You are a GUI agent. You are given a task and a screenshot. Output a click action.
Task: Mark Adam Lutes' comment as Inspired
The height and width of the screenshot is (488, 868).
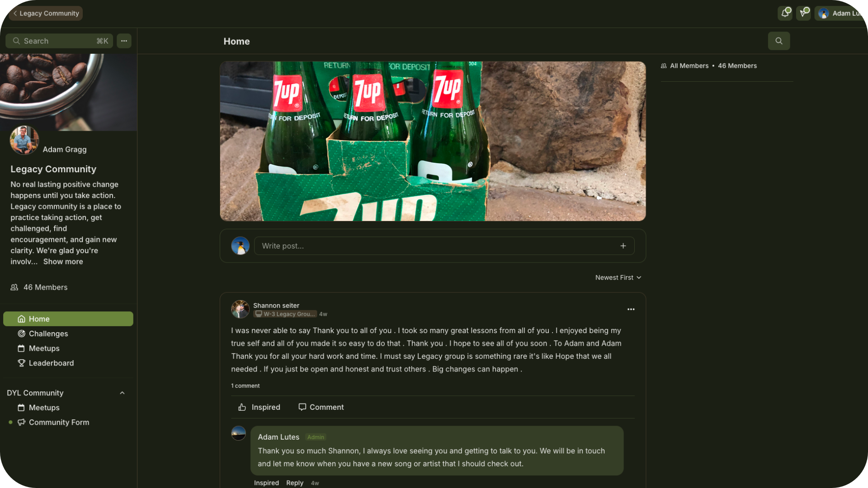click(266, 483)
